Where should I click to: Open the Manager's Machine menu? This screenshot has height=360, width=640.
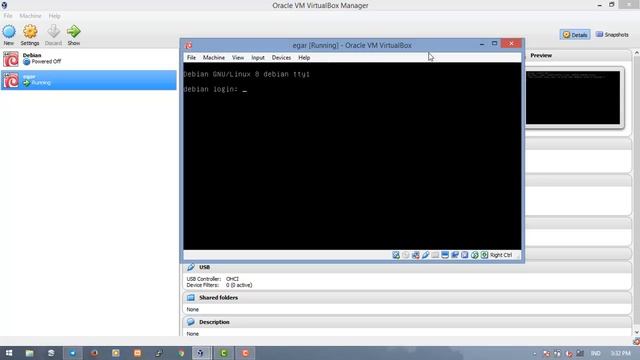coord(30,16)
